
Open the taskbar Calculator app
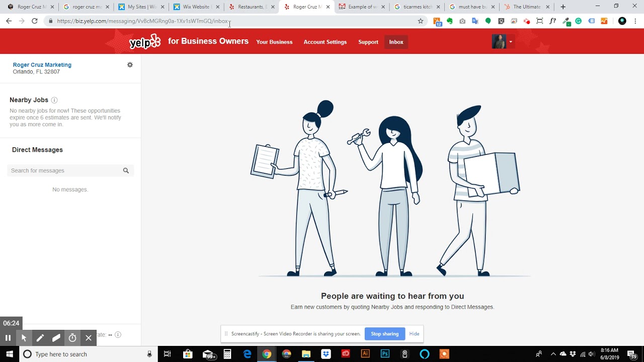[x=227, y=354]
